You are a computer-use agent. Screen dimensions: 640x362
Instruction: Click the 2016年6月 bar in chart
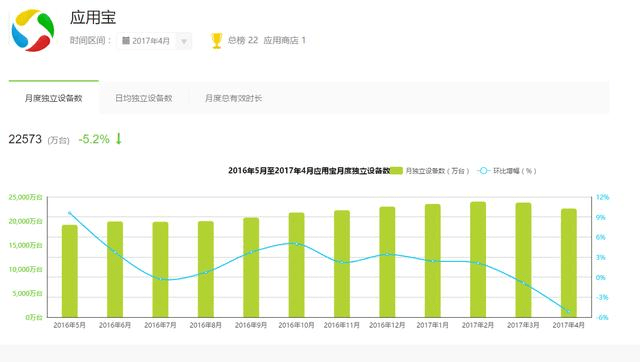click(115, 269)
